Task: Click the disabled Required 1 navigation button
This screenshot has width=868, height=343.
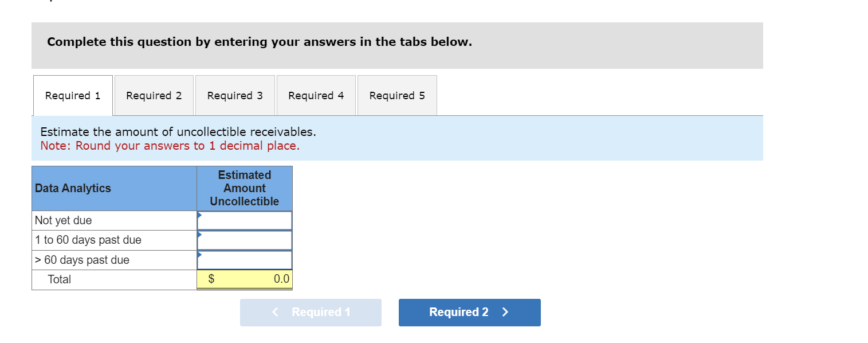Action: point(311,312)
